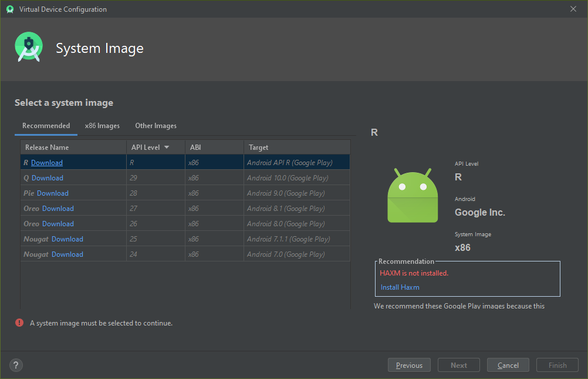588x379 pixels.
Task: Download the Pie system image
Action: (53, 193)
